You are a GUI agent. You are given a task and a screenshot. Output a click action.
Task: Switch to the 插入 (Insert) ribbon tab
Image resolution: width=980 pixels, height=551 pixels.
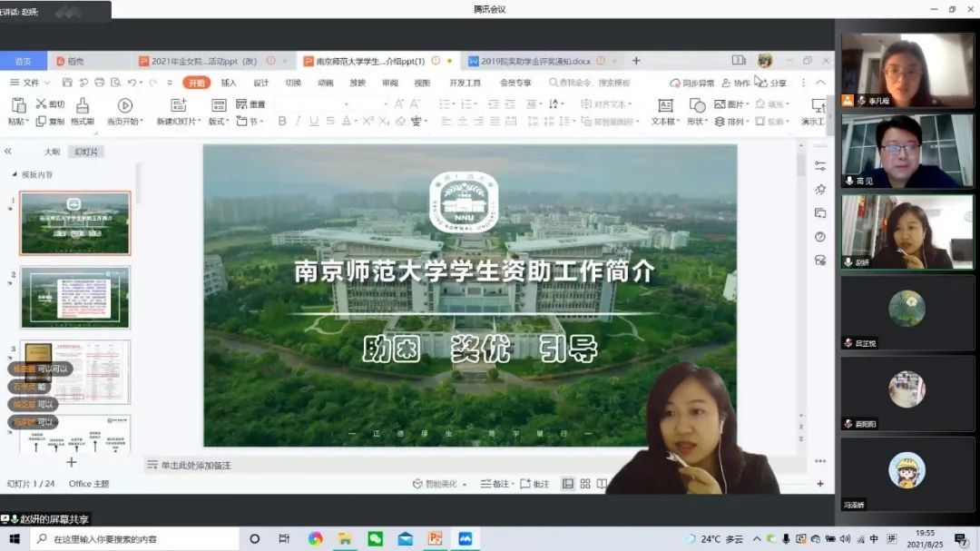click(x=229, y=83)
